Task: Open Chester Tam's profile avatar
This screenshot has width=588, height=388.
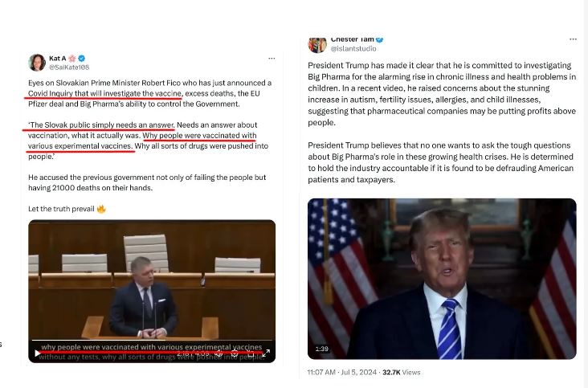Action: pos(317,45)
